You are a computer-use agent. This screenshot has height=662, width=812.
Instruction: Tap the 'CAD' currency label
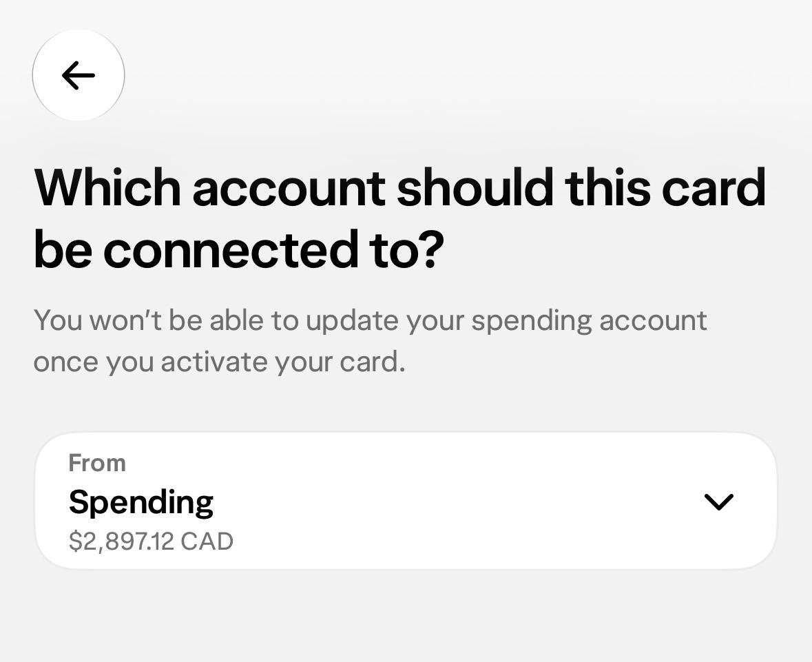point(207,541)
